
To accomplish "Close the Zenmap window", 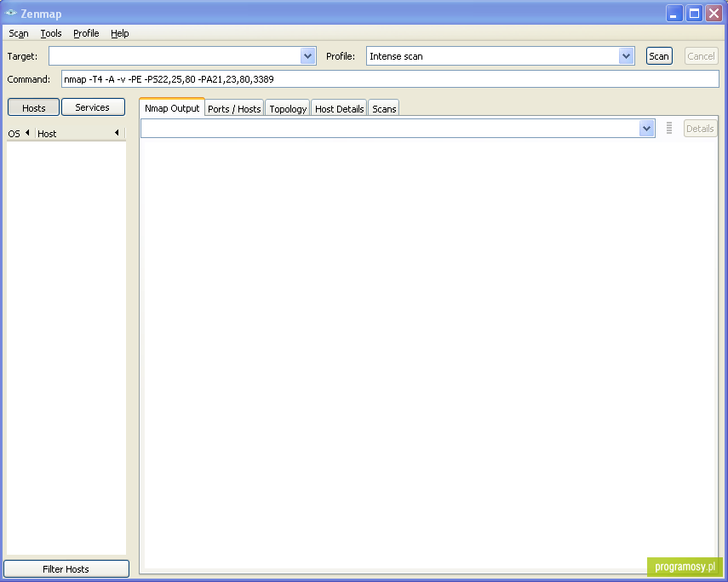I will (x=714, y=14).
